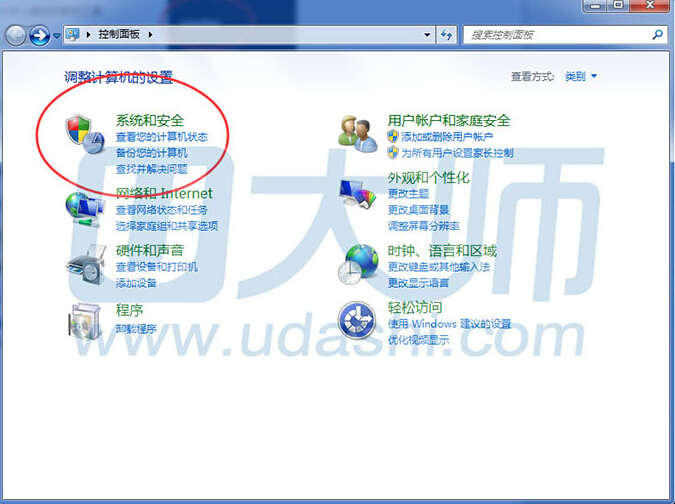Click the arrow after 控制面板 in breadcrumb
This screenshot has width=675, height=504.
(x=151, y=35)
